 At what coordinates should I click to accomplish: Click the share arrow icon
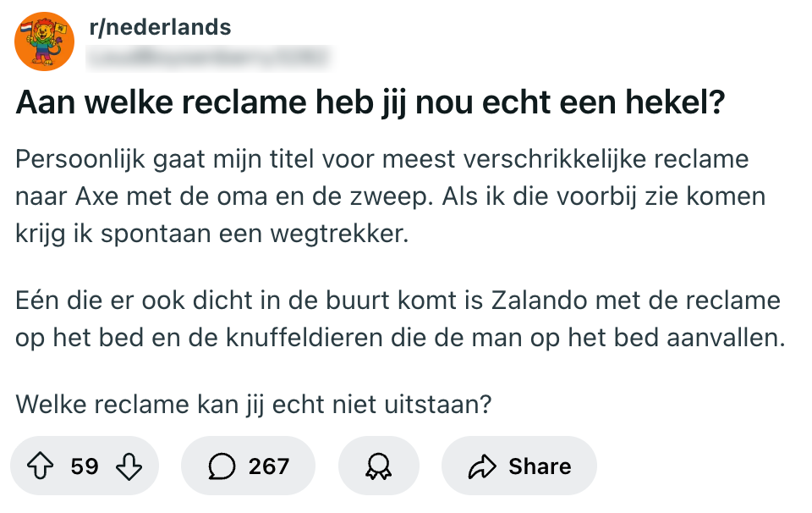click(x=481, y=466)
